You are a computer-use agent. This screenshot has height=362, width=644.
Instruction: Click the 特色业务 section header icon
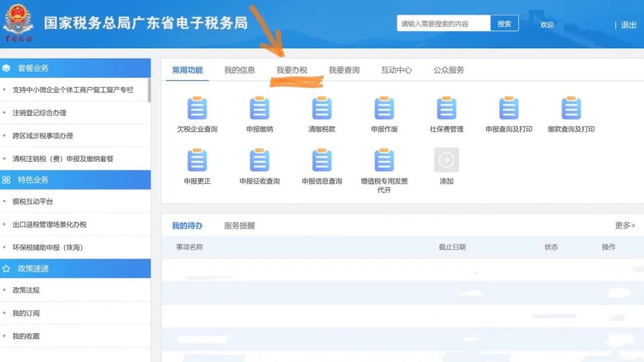click(6, 180)
